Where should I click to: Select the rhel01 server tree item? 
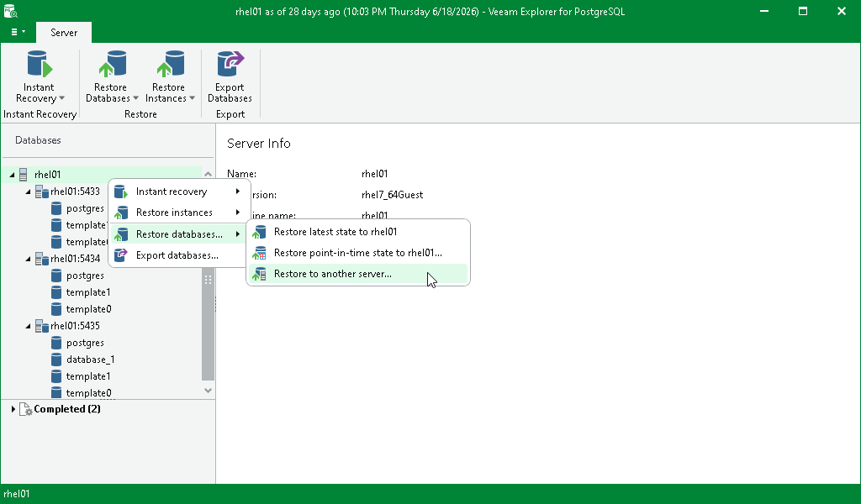click(x=48, y=175)
